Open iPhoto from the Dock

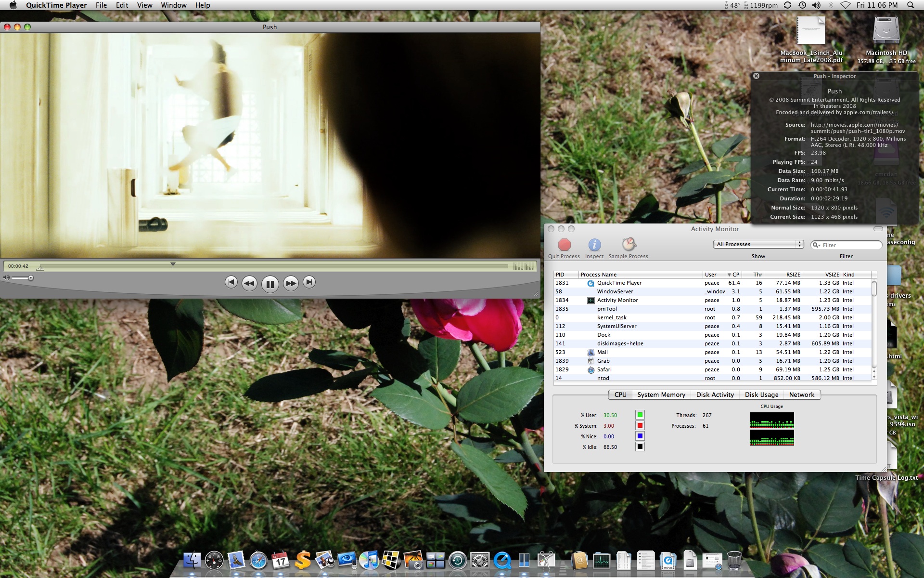pos(413,561)
